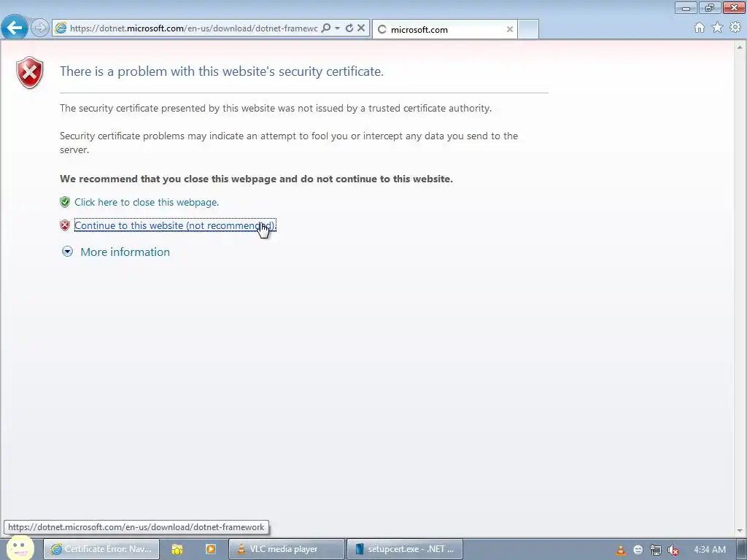Click the address bar URL field
Screen dimensions: 747x560
pyautogui.click(x=193, y=28)
